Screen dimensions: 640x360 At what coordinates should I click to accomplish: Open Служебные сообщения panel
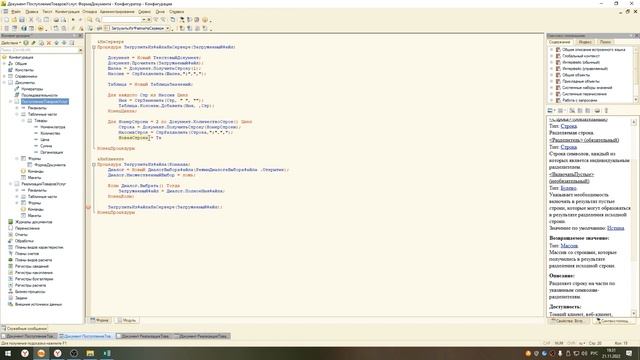coord(24,328)
